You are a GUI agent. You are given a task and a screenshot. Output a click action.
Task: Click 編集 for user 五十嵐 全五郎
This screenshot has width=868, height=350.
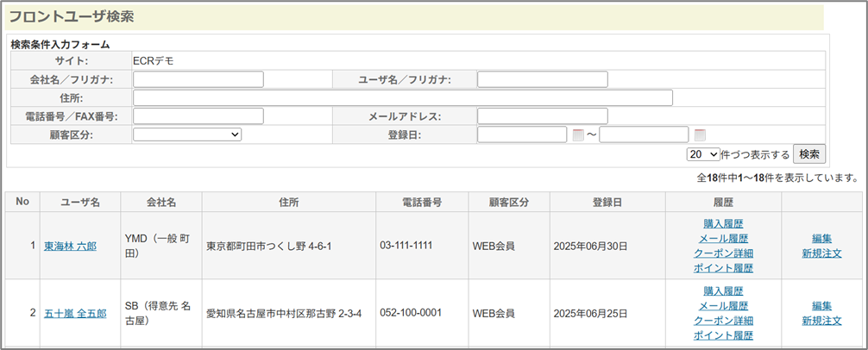[821, 306]
